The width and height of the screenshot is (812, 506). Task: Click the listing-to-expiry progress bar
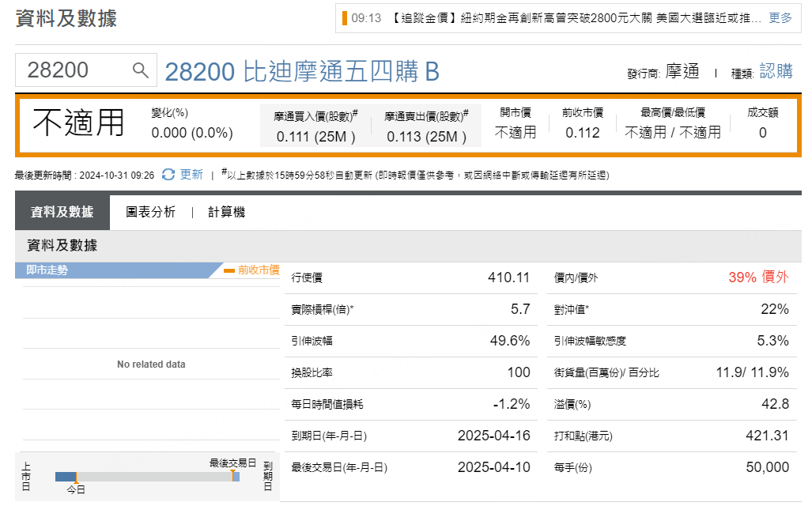point(147,477)
